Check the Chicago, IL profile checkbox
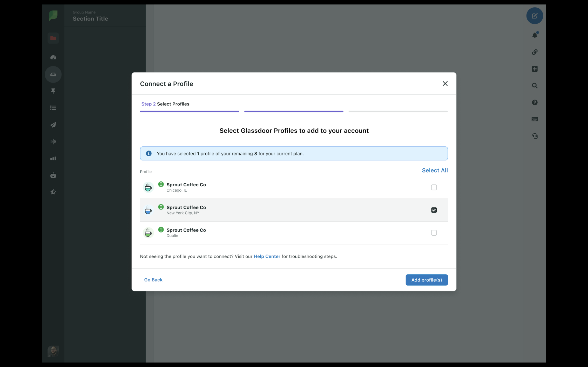 point(434,187)
